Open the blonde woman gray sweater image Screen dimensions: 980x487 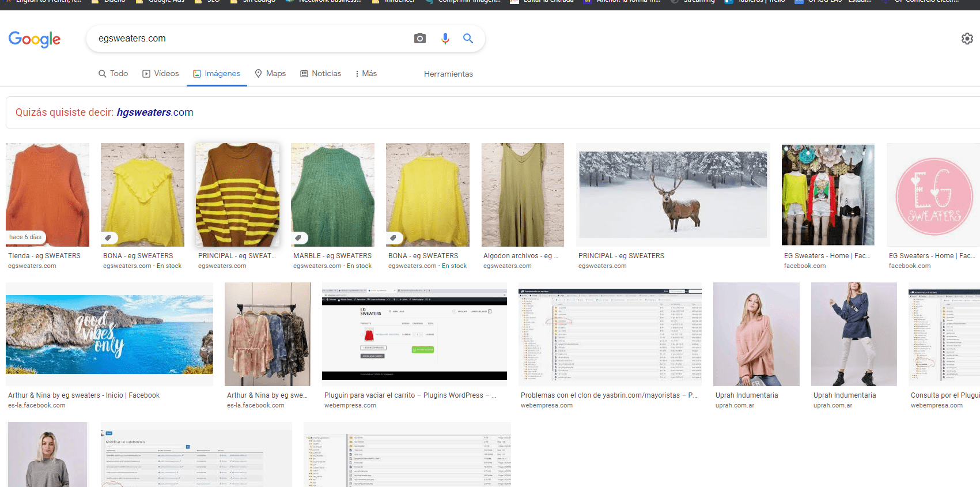tap(47, 454)
